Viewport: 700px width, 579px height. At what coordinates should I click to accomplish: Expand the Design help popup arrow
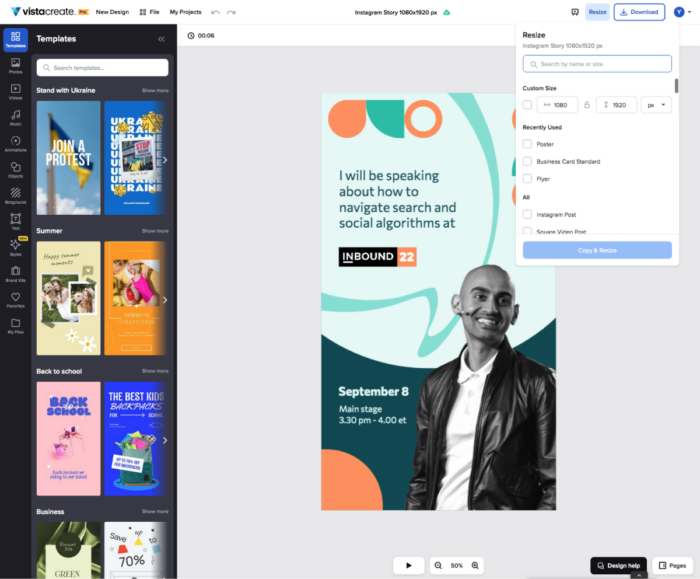[x=639, y=575]
